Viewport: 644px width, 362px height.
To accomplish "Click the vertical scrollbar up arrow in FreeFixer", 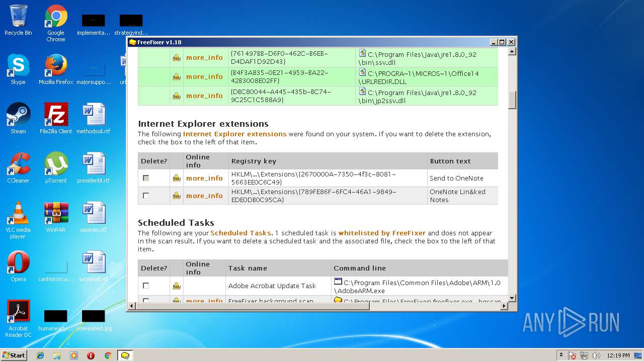I will (512, 51).
